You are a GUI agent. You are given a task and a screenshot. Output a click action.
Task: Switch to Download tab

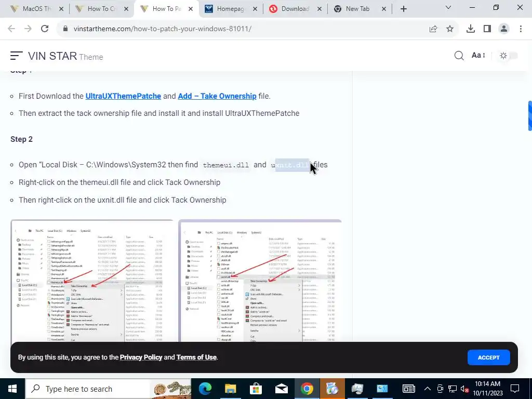coord(295,9)
